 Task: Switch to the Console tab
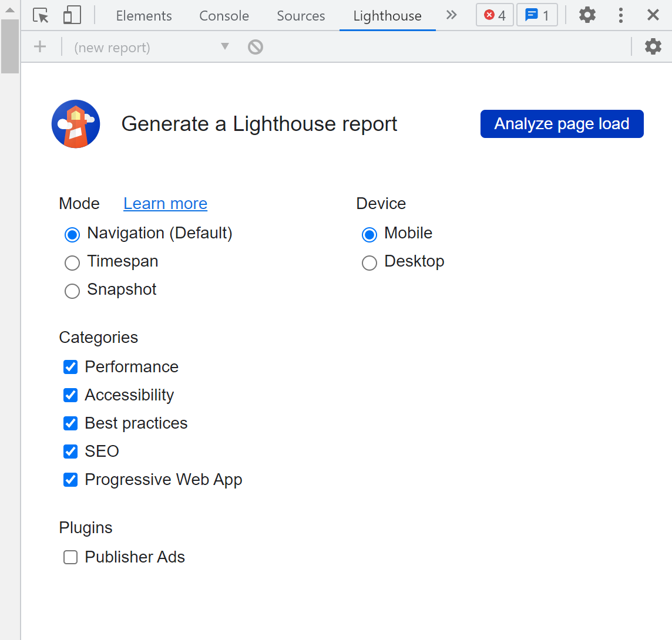point(224,16)
